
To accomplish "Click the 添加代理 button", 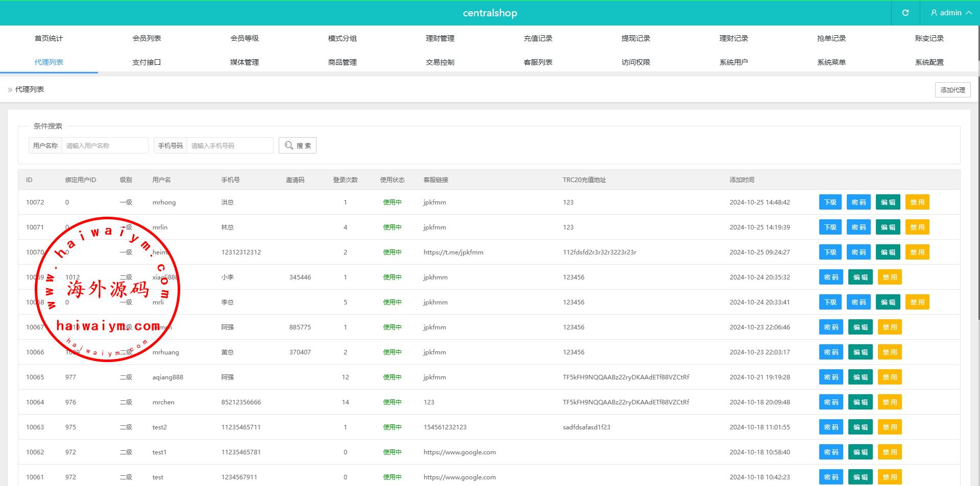I will (952, 90).
